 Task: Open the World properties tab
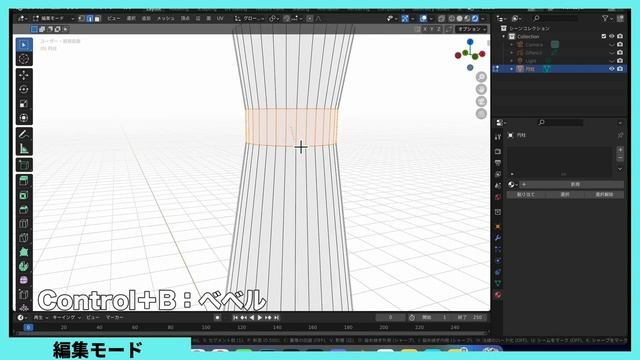coord(498,197)
